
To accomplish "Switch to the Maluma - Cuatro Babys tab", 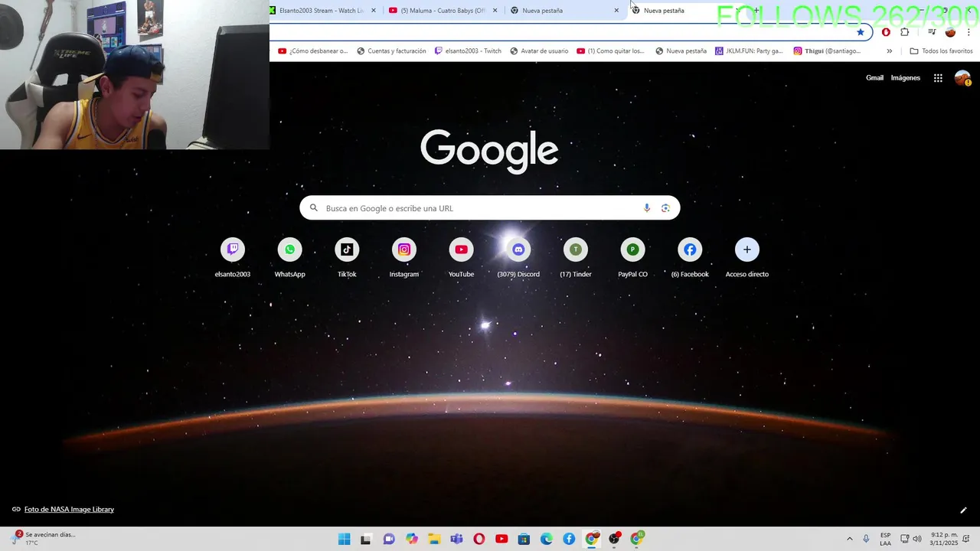I will pyautogui.click(x=442, y=11).
